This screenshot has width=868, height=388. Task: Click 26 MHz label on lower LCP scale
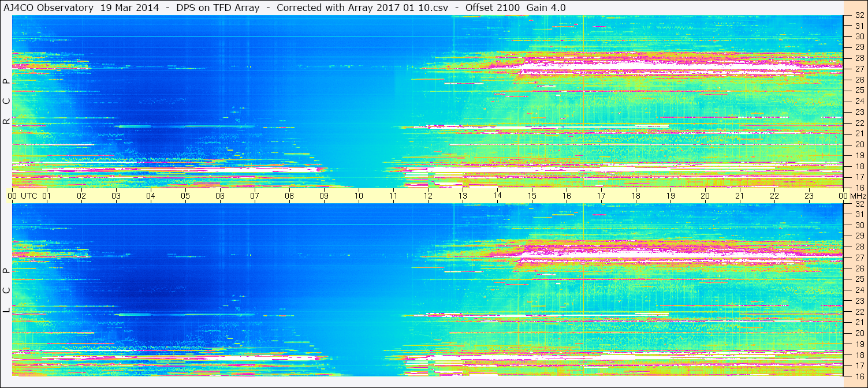(x=859, y=268)
